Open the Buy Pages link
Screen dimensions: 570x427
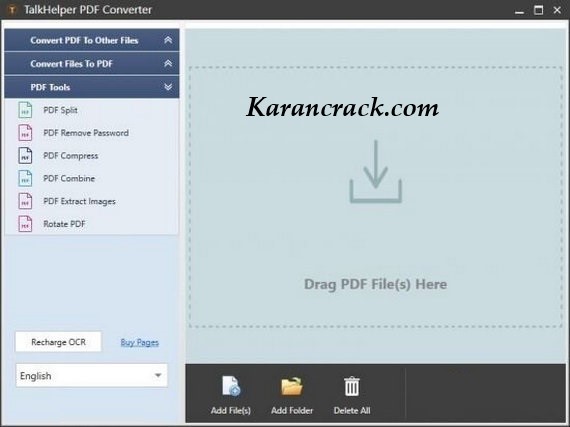point(140,342)
